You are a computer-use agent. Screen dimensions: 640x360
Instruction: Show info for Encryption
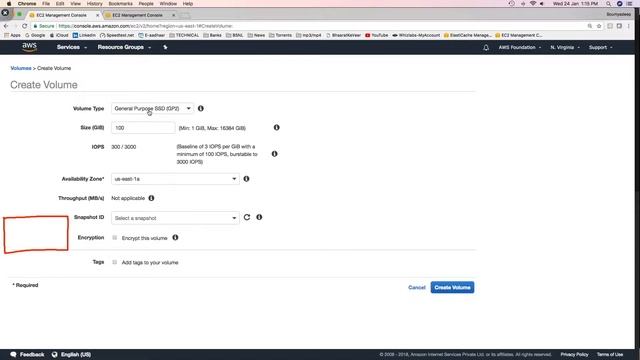(176, 238)
